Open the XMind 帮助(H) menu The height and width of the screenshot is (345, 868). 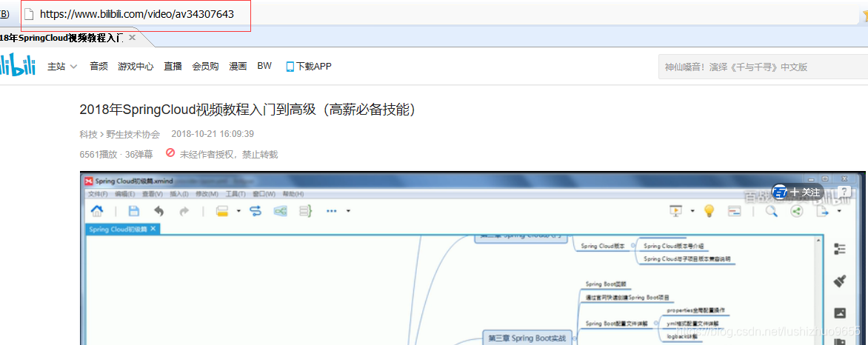click(x=293, y=195)
